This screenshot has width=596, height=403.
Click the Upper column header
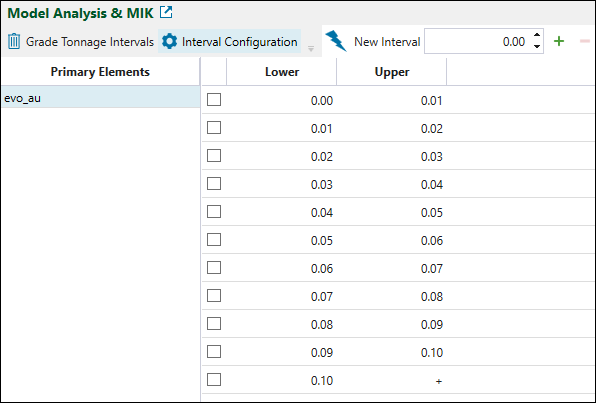[392, 72]
